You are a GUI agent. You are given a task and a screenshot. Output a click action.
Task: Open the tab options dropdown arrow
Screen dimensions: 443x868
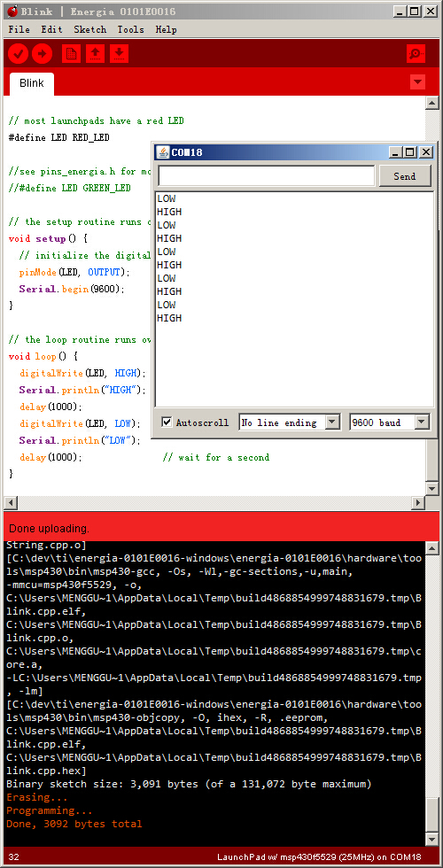coord(417,81)
